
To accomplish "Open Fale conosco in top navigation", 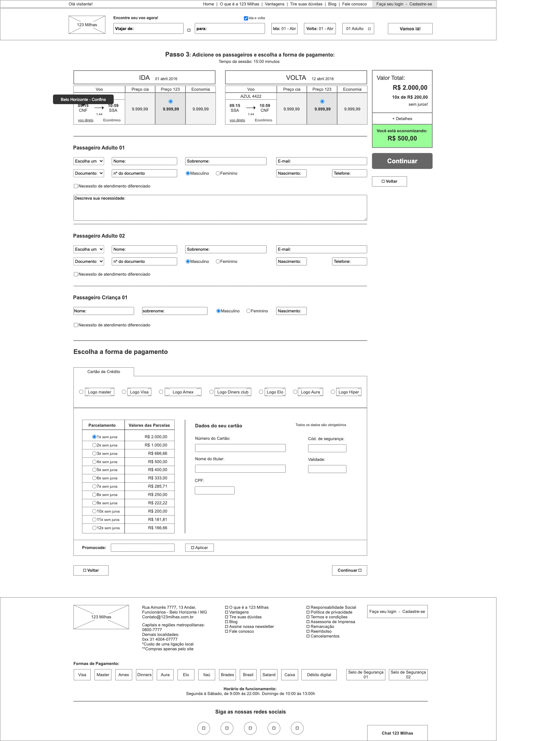I will 354,4.
